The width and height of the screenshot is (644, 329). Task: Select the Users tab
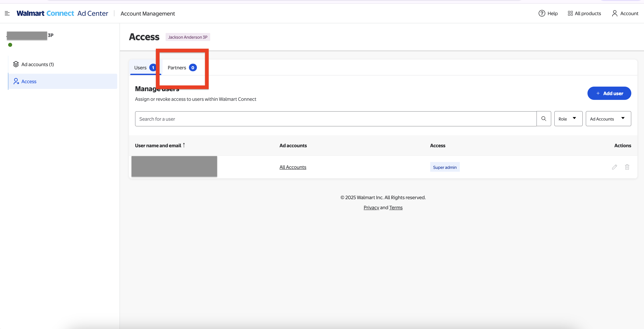point(141,67)
